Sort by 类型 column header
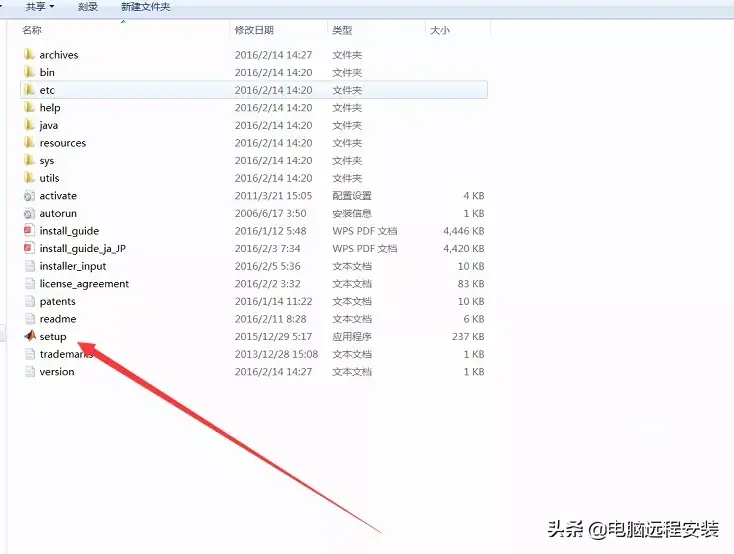This screenshot has height=554, width=734. (x=342, y=31)
